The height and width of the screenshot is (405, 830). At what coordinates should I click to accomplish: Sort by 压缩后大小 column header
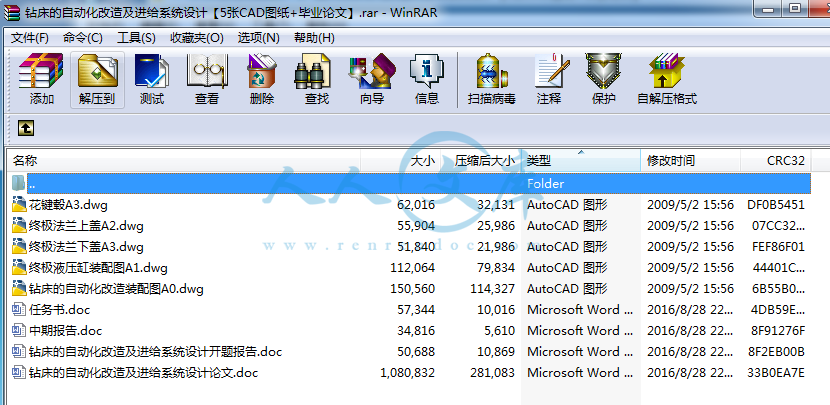pos(481,160)
